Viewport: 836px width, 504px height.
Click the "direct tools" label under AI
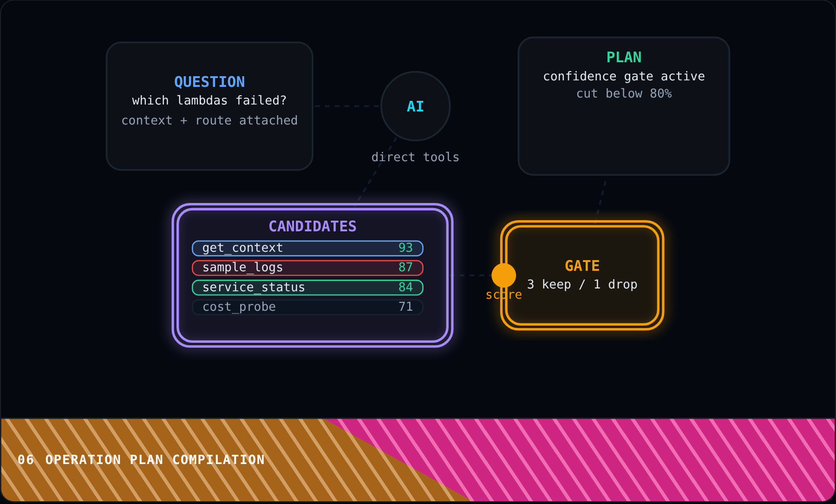415,157
